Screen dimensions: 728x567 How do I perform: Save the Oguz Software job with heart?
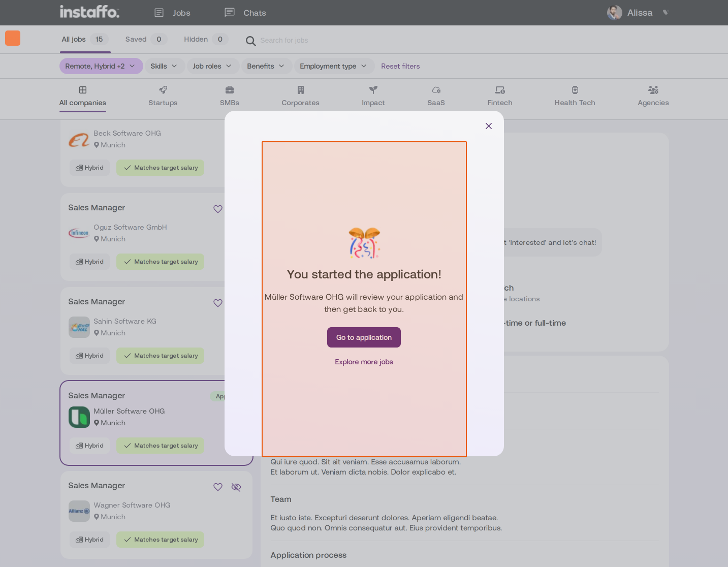(218, 209)
